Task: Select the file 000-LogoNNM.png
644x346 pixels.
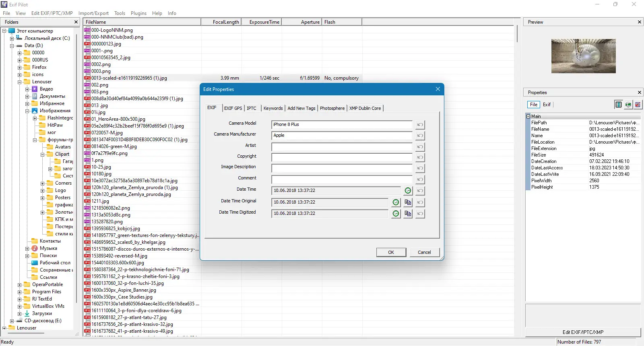Action: pos(112,30)
